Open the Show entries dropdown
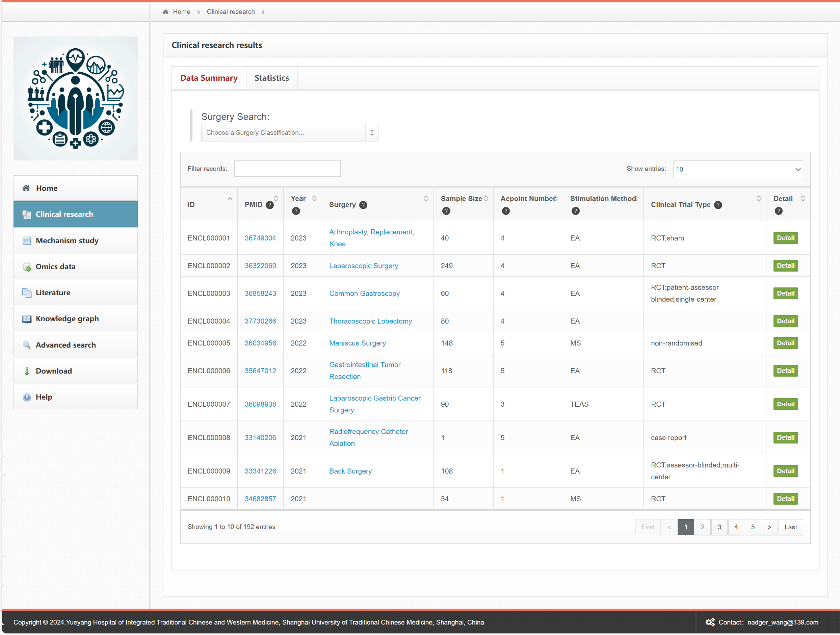This screenshot has height=635, width=840. [x=737, y=169]
